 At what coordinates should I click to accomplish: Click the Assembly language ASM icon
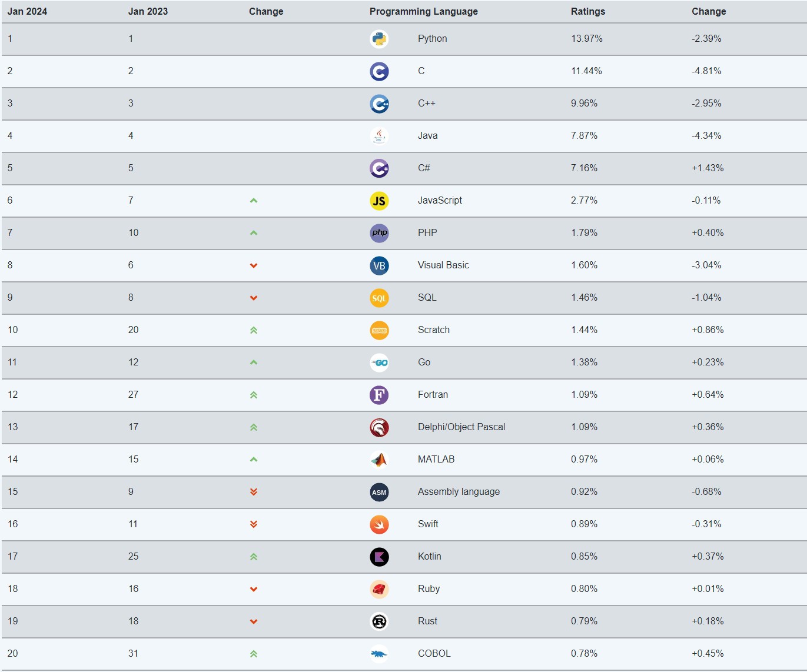pos(379,492)
